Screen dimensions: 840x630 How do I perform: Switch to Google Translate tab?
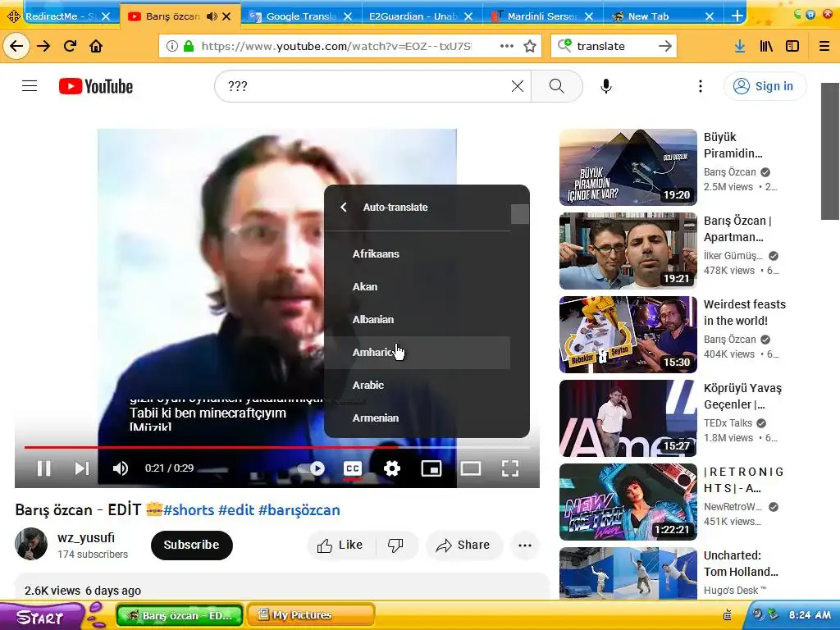coord(302,16)
